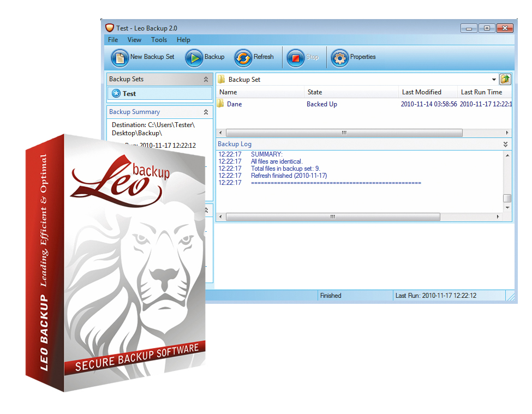
Task: Click the file list horizontal scrollbar
Action: [344, 133]
